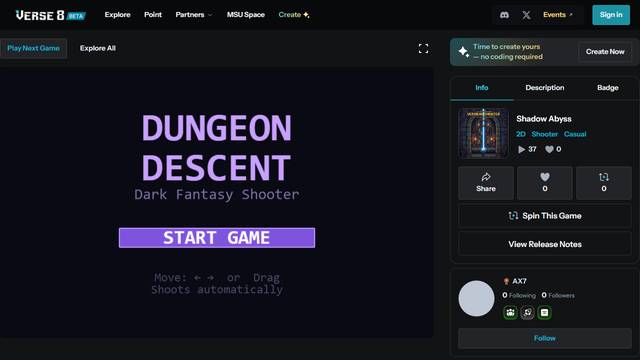Click the Casual tag
This screenshot has height=360, width=640.
point(575,134)
